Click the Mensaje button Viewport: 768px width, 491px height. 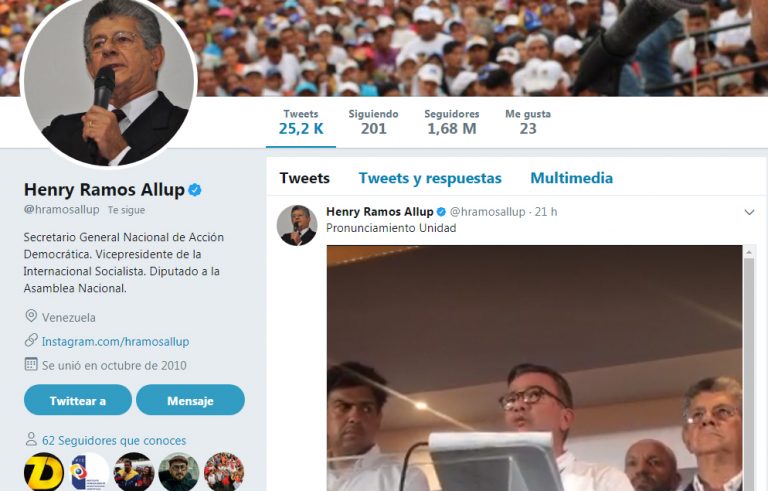(x=191, y=400)
